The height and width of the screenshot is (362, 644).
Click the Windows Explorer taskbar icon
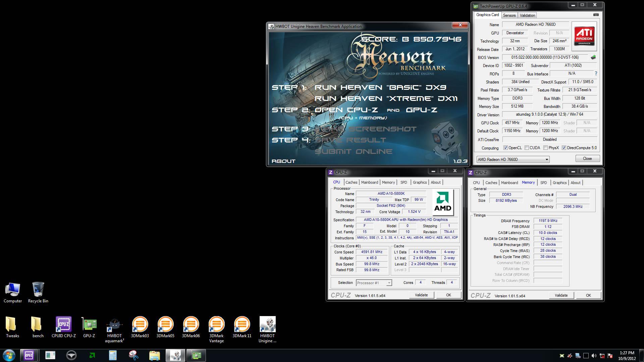[x=154, y=355]
